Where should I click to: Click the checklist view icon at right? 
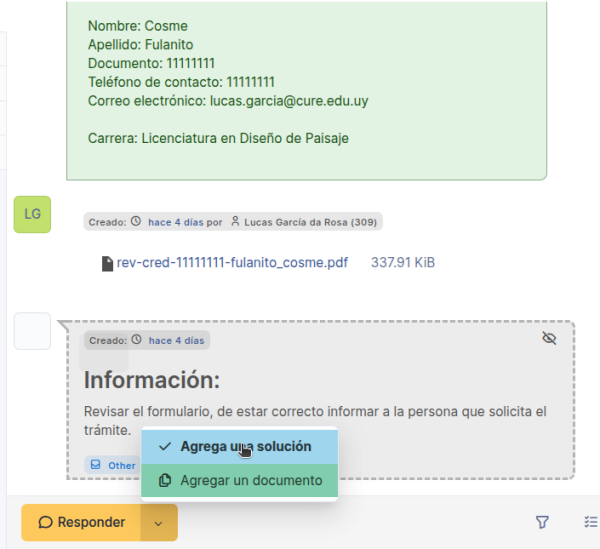tap(592, 522)
